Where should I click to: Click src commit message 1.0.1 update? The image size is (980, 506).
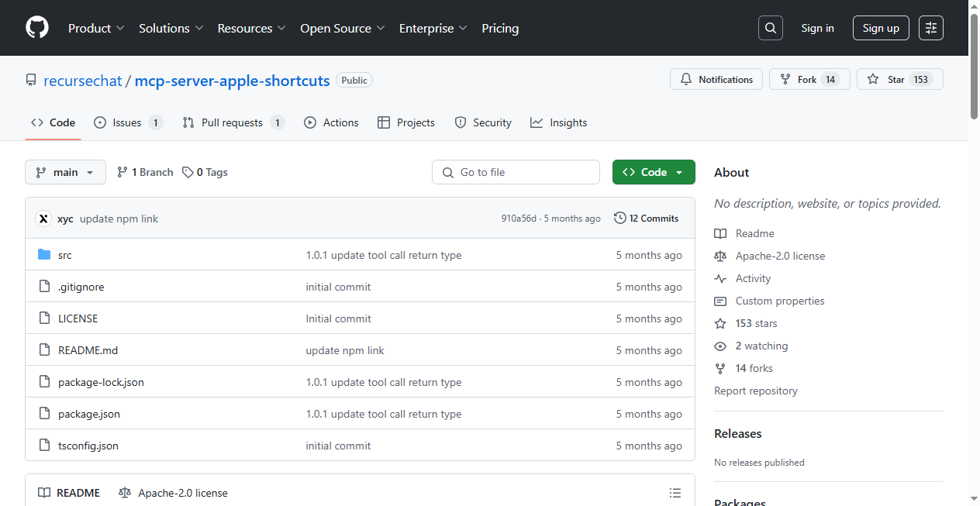coord(384,255)
